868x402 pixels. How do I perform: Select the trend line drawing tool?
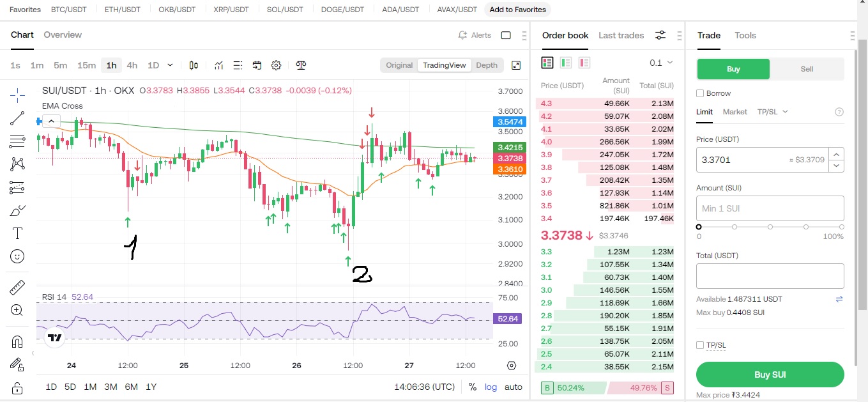click(17, 118)
